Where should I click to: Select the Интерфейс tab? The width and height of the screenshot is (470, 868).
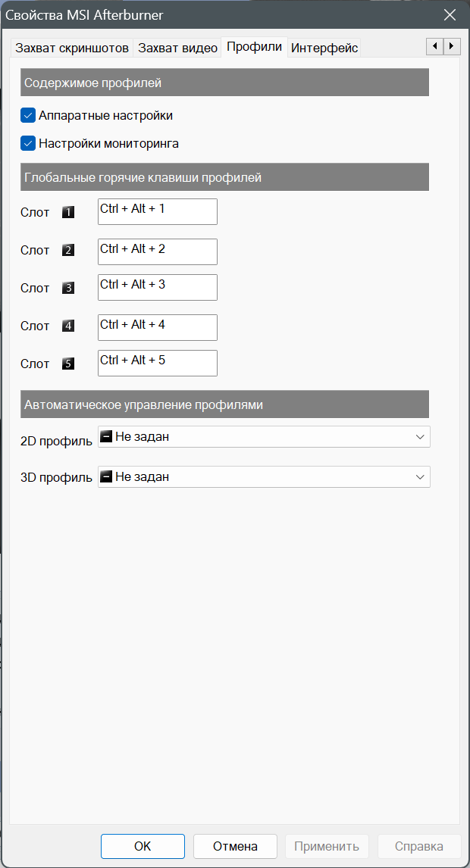(324, 48)
